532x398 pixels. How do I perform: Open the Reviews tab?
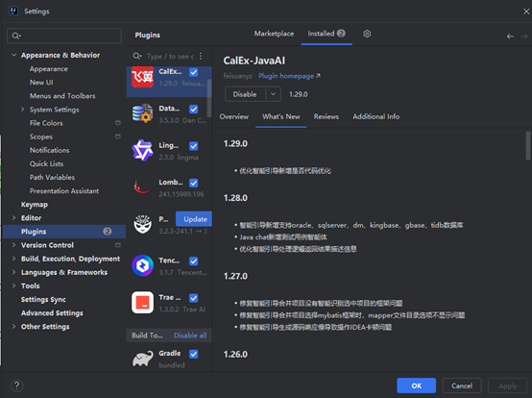point(326,117)
